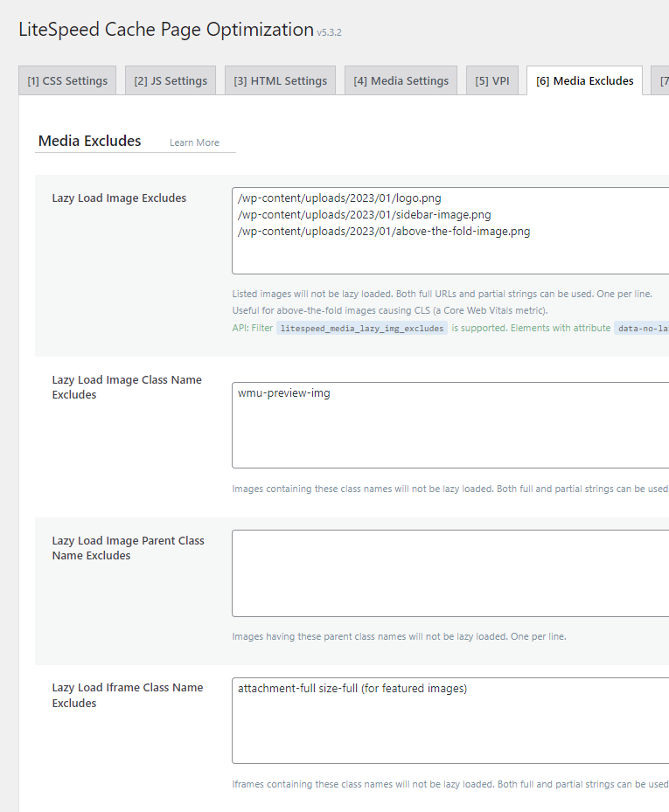Click the Media Excludes section heading

[90, 141]
